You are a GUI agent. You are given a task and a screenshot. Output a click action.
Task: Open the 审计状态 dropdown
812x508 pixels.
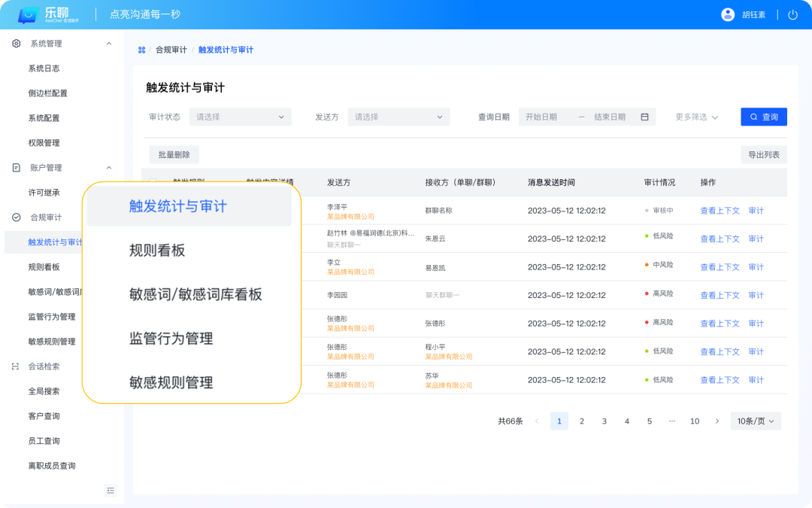point(240,117)
